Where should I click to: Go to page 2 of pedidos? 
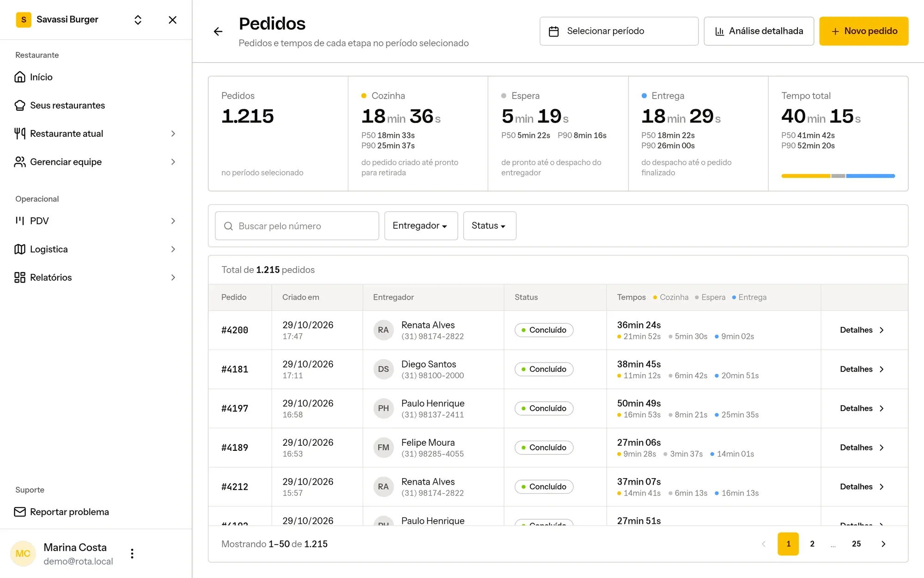tap(812, 544)
